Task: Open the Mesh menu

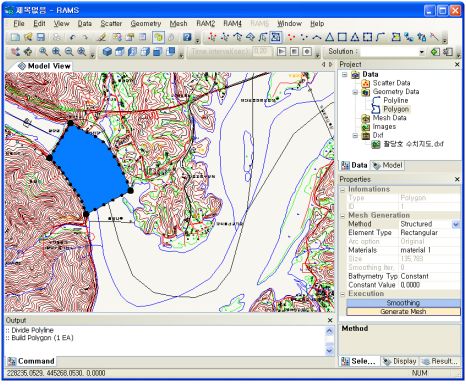Action: pyautogui.click(x=178, y=24)
